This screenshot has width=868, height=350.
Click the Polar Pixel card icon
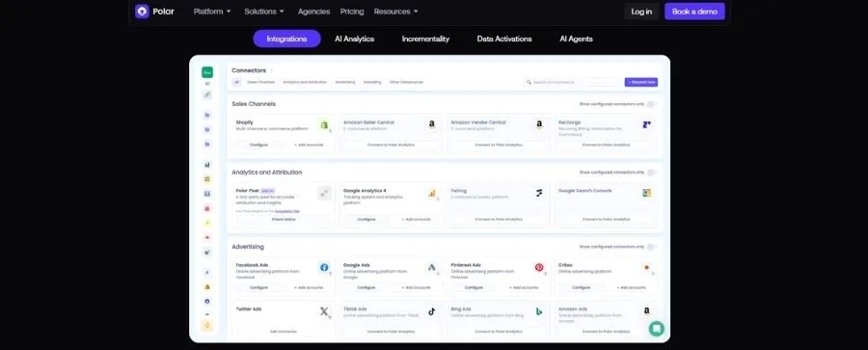click(324, 193)
